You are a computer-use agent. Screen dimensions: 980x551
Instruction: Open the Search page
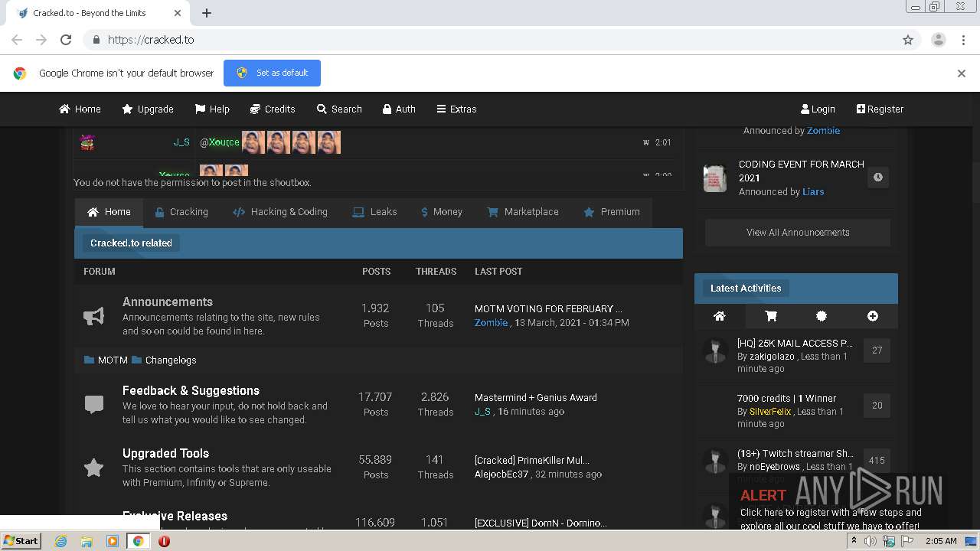[339, 109]
